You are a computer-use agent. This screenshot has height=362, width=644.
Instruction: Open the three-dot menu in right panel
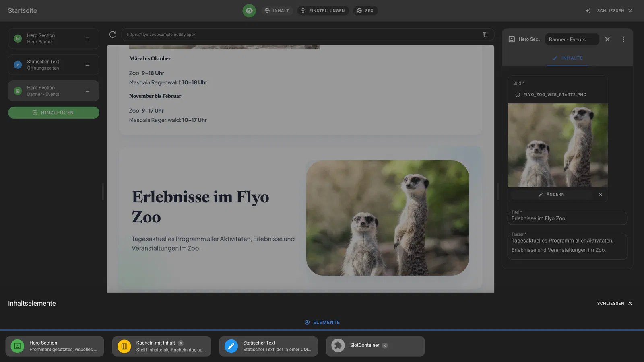coord(623,39)
